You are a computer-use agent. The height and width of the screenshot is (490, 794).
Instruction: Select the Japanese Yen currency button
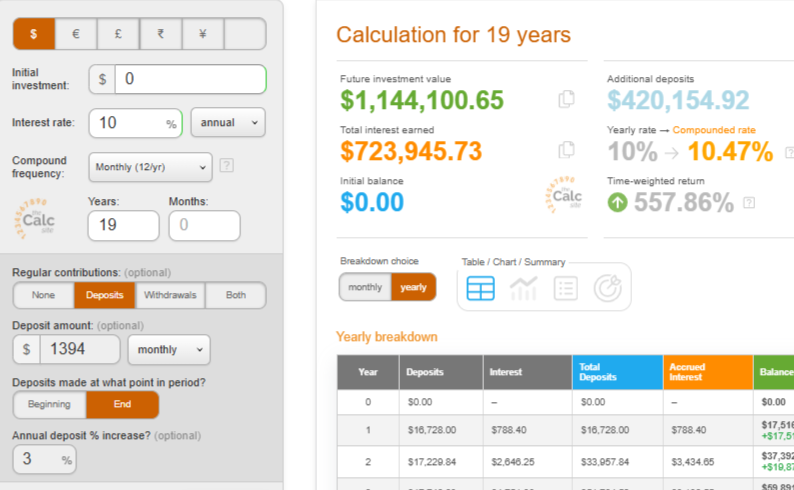point(203,34)
